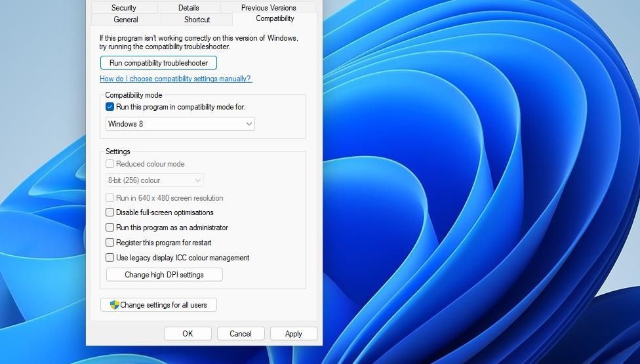The image size is (640, 364).
Task: Open How do I choose compatibility settings link
Action: tap(176, 79)
